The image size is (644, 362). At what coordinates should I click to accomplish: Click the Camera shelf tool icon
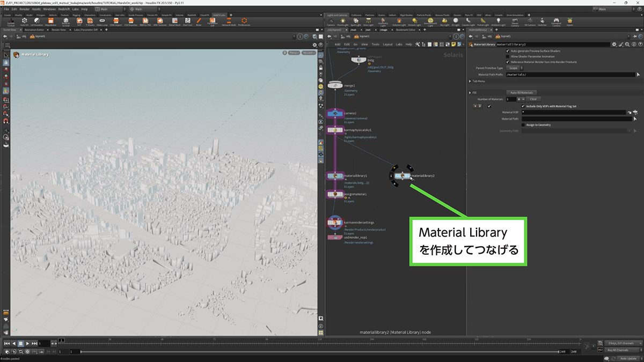coord(331,20)
